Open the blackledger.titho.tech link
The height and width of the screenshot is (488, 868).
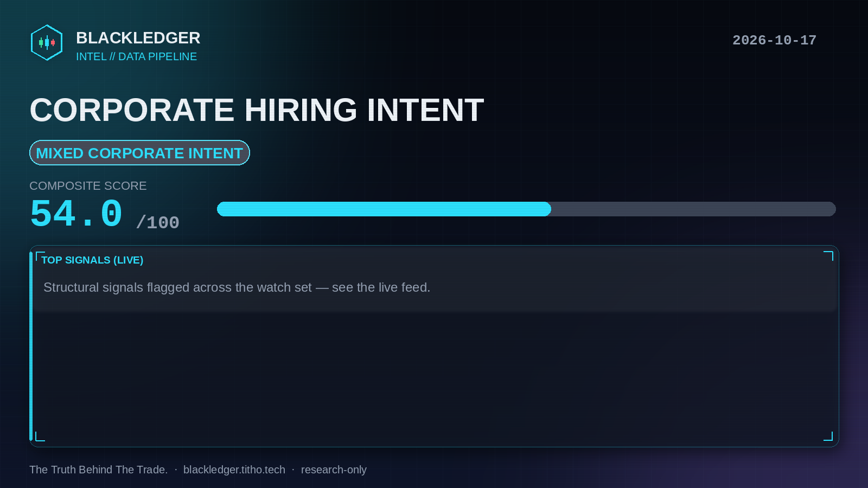(x=234, y=470)
